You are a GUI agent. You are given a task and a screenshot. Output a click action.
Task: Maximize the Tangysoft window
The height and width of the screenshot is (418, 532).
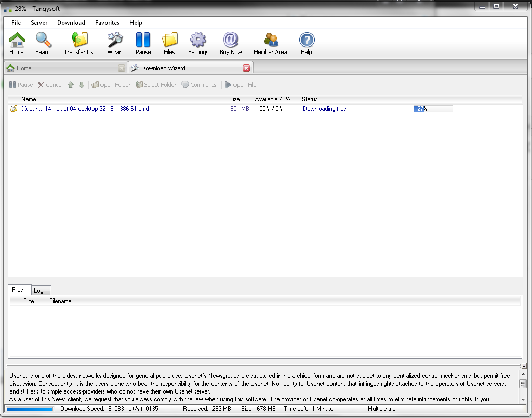pos(496,6)
